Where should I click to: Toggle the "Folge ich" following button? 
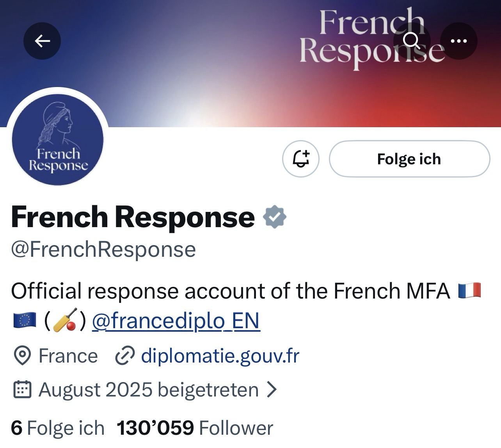tap(409, 159)
